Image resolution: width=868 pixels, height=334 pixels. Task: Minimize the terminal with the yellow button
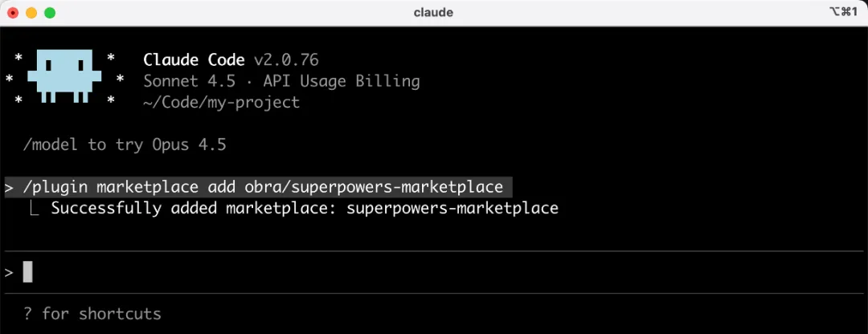coord(31,13)
